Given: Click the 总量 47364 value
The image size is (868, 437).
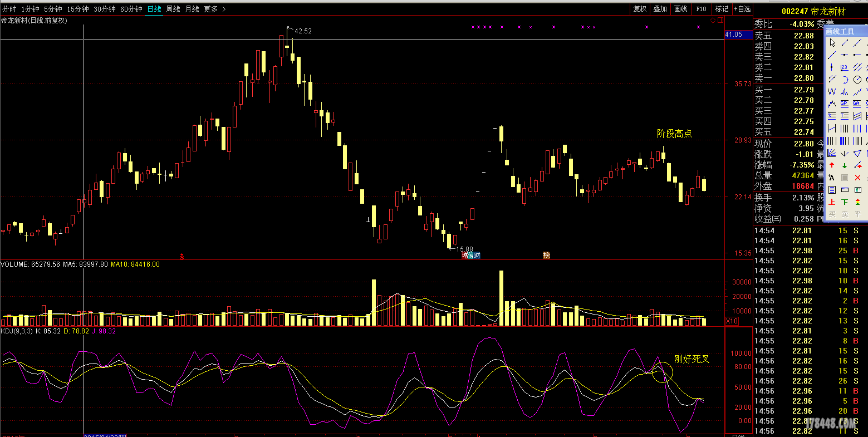Looking at the screenshot, I should (803, 175).
